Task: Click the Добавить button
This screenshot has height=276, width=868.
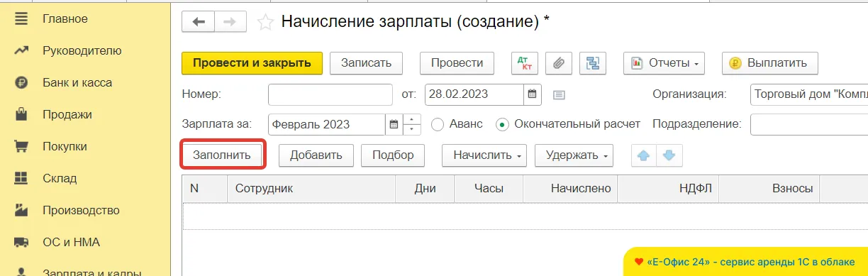Action: tap(316, 155)
